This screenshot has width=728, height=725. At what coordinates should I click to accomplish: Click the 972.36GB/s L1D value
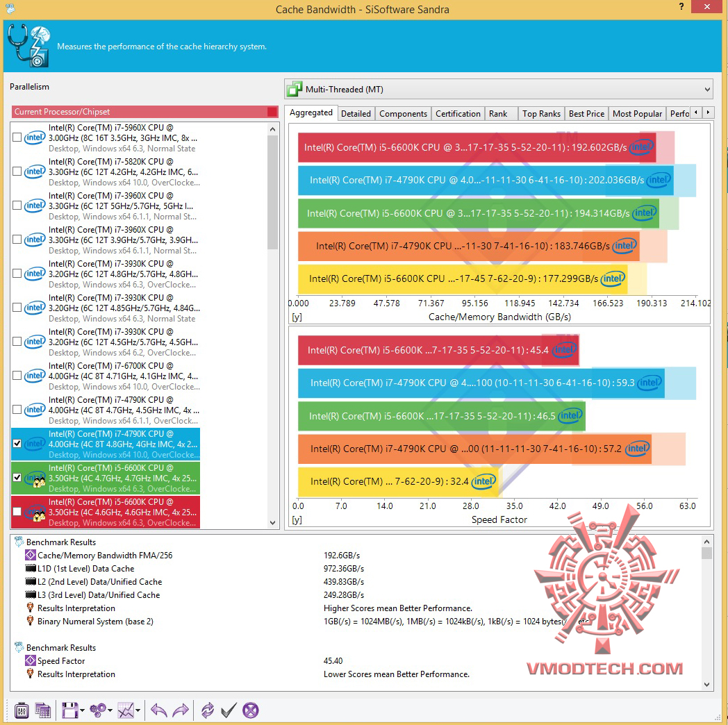pos(344,569)
